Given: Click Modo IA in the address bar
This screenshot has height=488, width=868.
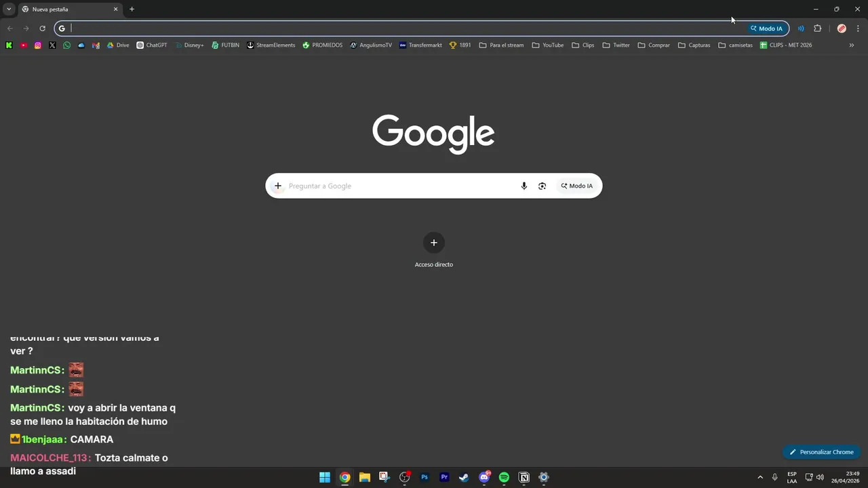Looking at the screenshot, I should 766,28.
